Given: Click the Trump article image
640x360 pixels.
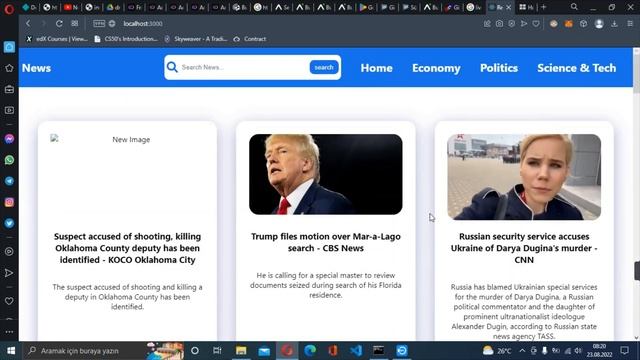Looking at the screenshot, I should (325, 174).
